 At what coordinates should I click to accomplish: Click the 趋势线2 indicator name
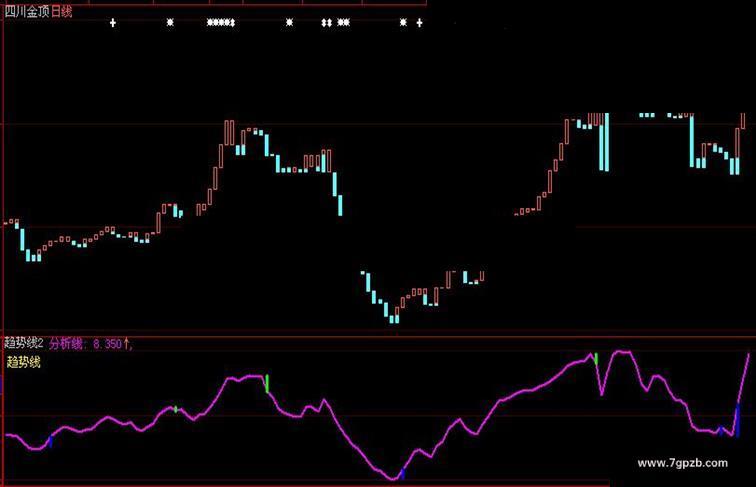(24, 343)
